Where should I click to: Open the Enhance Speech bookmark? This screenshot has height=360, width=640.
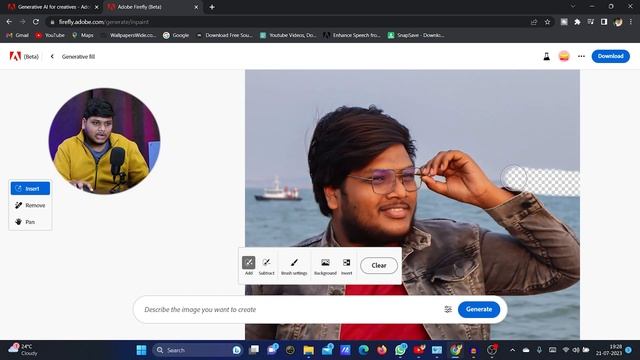coord(352,35)
